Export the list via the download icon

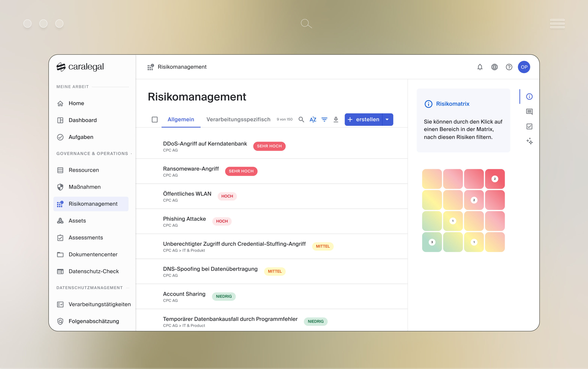coord(336,119)
